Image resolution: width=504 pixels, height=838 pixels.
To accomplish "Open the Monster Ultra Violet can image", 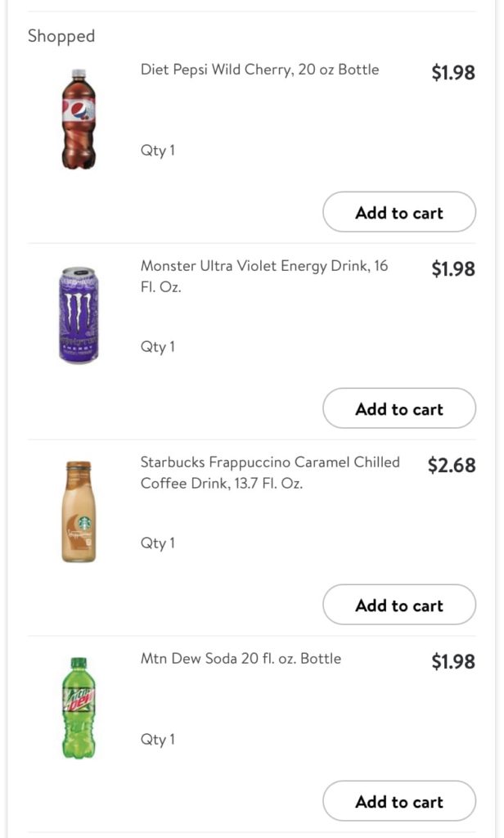I will pos(79,315).
